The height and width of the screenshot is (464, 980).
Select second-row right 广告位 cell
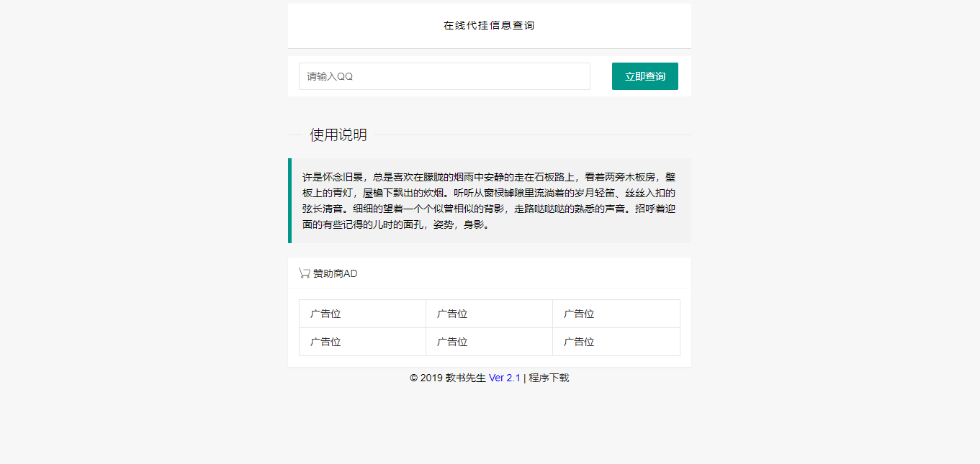click(616, 342)
